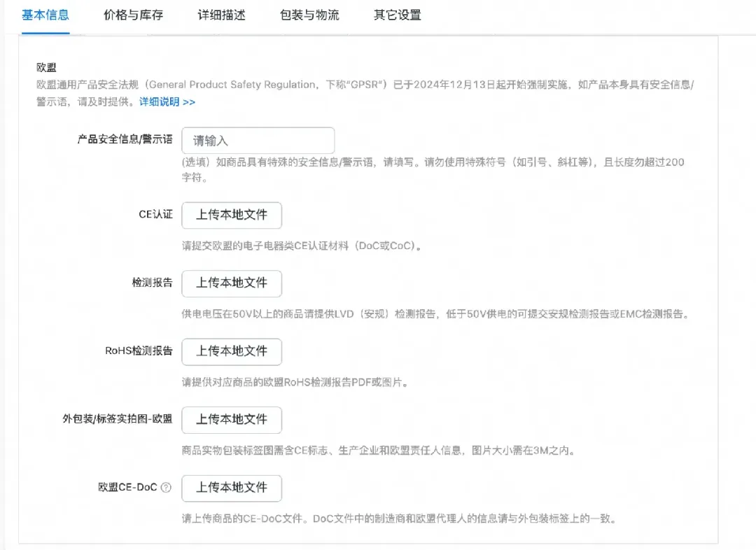Image resolution: width=756 pixels, height=550 pixels.
Task: Upload a RoHS检测报告 document
Action: 231,351
